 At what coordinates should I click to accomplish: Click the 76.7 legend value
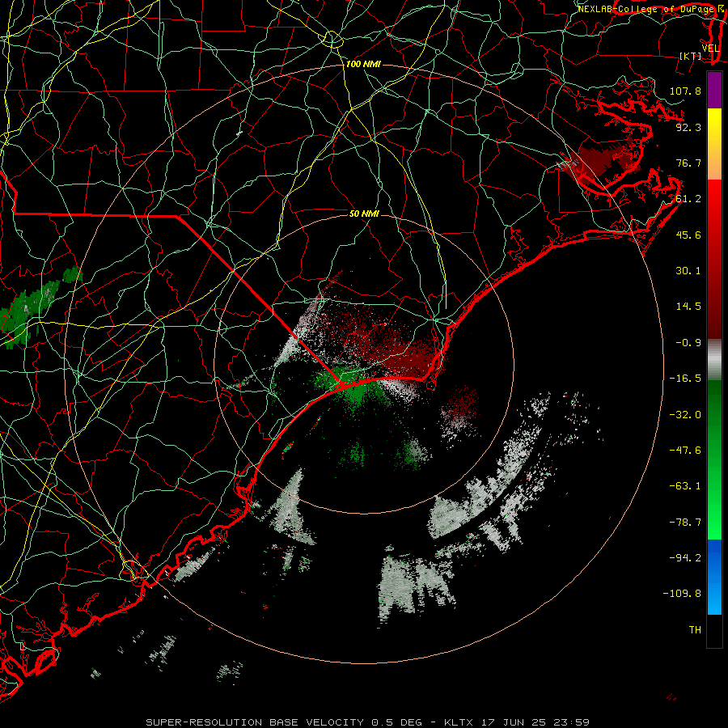[688, 163]
